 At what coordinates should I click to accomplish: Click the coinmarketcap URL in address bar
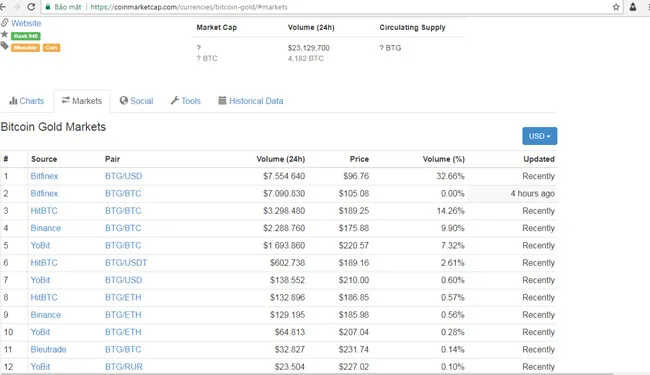click(189, 7)
